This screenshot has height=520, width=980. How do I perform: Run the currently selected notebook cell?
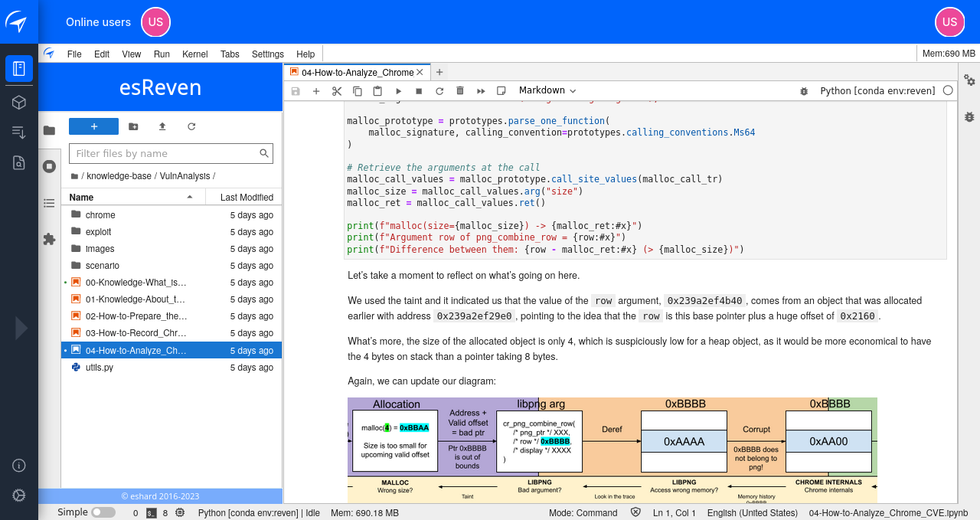tap(398, 90)
